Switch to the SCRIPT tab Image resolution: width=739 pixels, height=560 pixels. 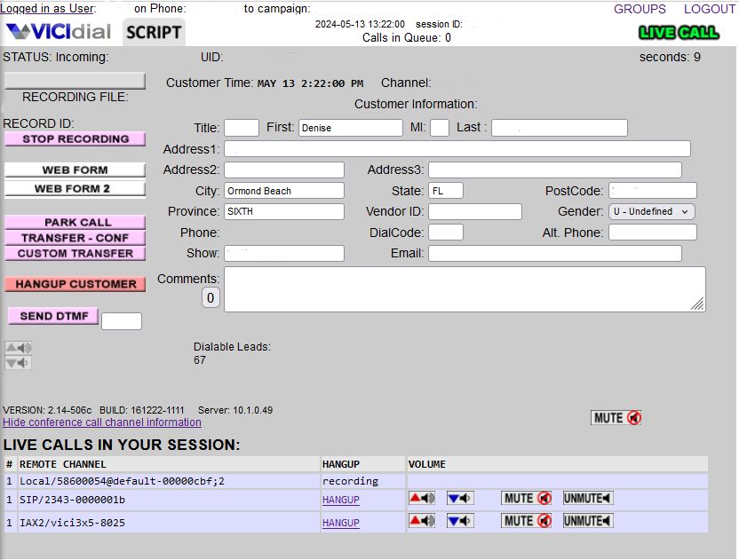154,33
